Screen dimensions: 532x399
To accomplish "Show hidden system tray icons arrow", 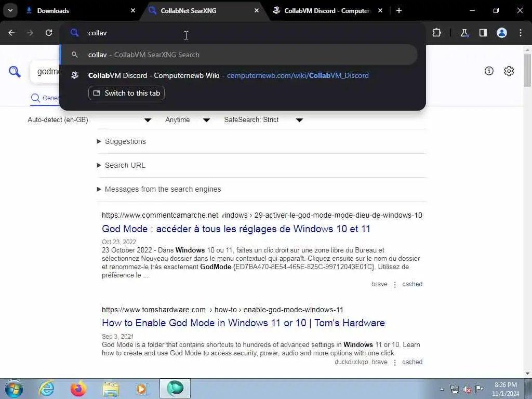I will coord(442,389).
